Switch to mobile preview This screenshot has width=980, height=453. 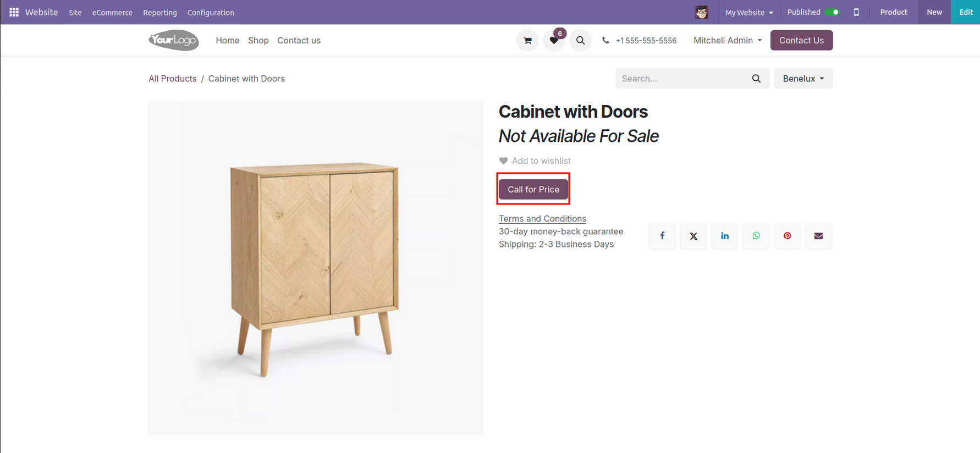(x=856, y=12)
